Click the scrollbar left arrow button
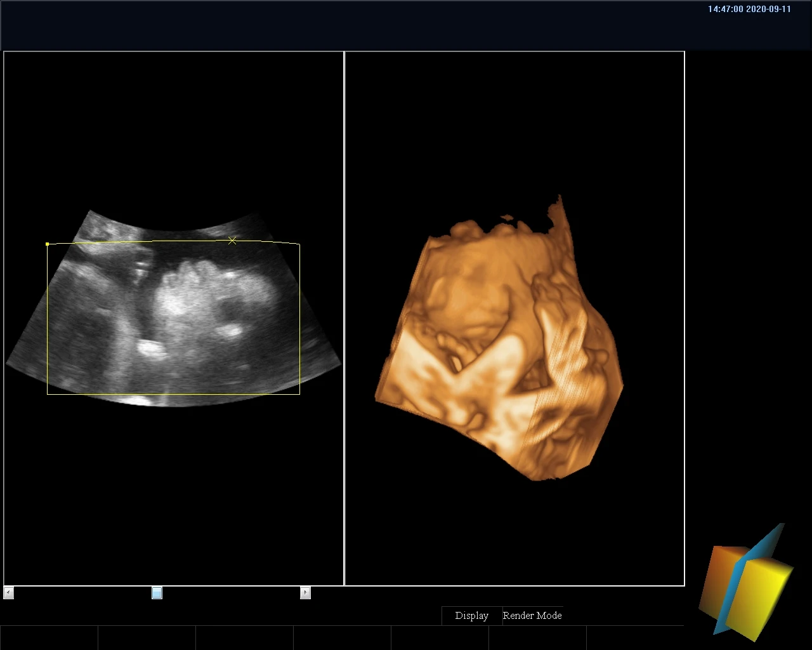This screenshot has height=650, width=812. click(9, 593)
